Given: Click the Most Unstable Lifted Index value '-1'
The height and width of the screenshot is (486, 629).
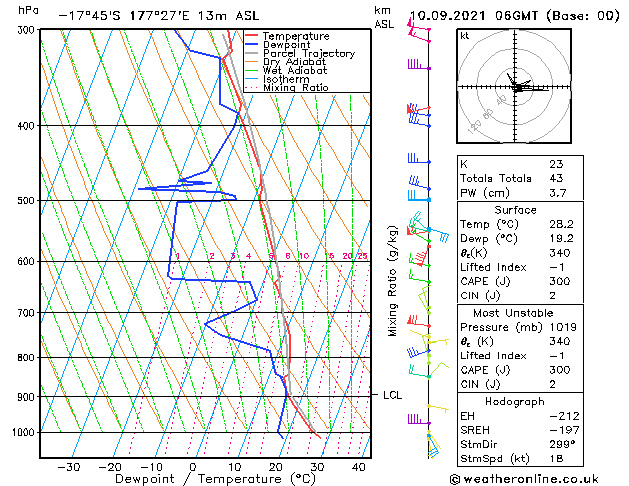Looking at the screenshot, I should pos(557,356).
